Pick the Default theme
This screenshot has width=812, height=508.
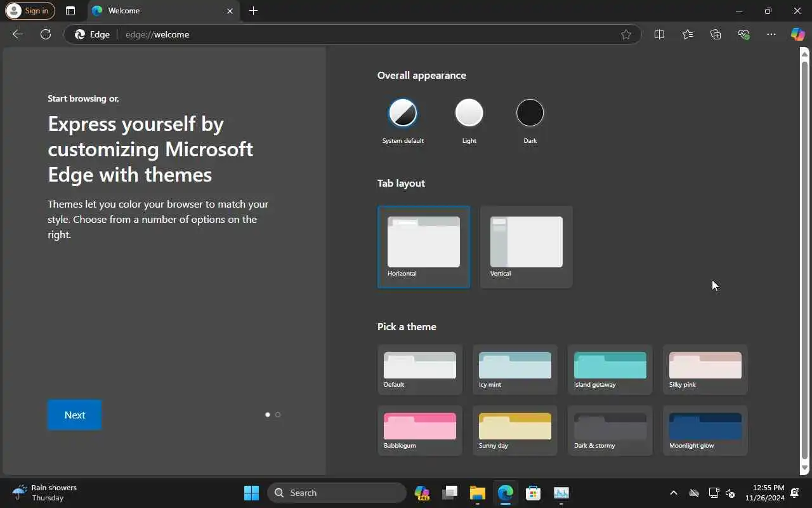click(x=420, y=370)
